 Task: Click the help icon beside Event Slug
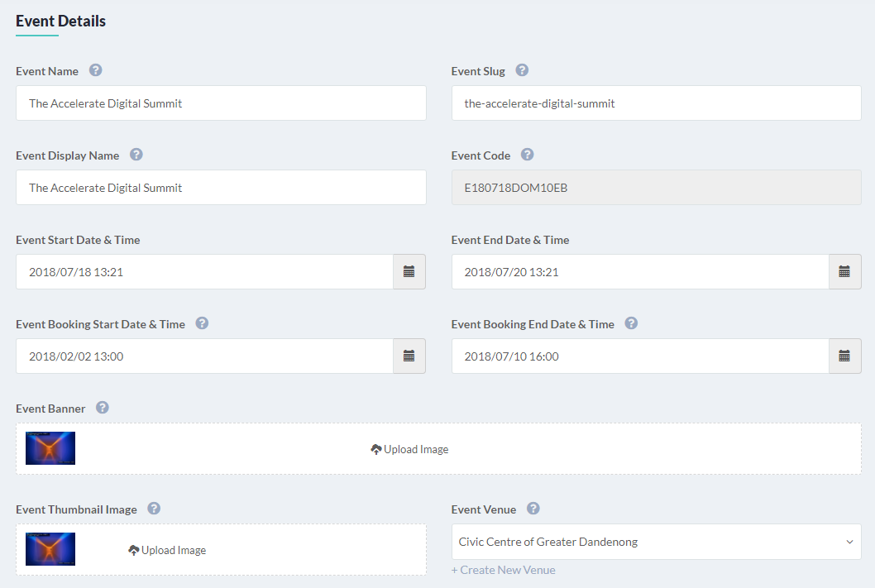[522, 70]
